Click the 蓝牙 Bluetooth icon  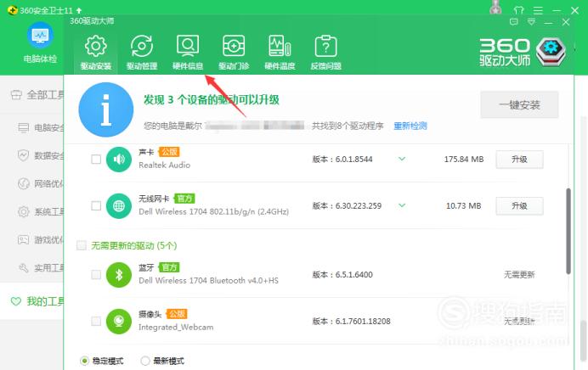click(119, 274)
